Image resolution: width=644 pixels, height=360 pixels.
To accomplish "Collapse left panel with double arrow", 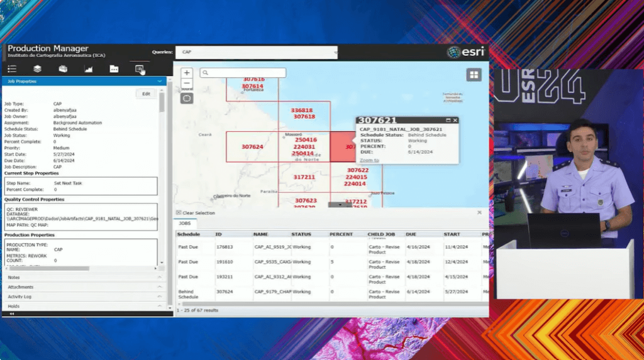I will pyautogui.click(x=11, y=314).
